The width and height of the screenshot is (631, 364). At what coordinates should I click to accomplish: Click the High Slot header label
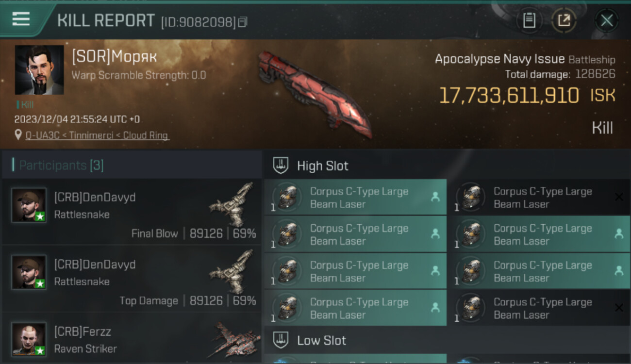point(323,166)
